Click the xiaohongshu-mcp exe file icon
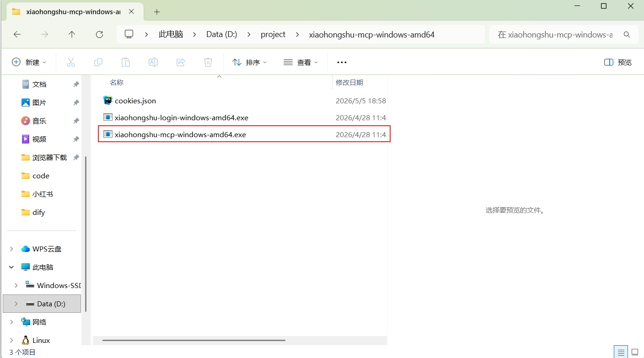The image size is (644, 358). tap(108, 134)
